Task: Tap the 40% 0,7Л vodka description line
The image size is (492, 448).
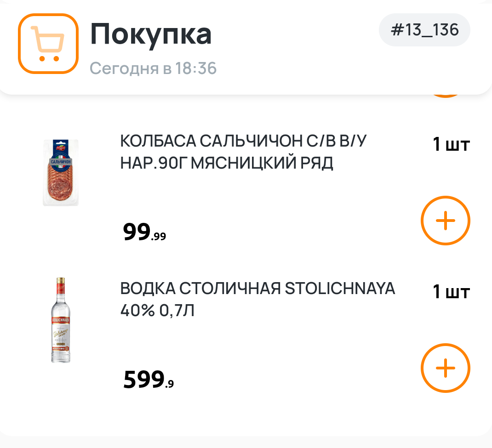Action: [157, 311]
